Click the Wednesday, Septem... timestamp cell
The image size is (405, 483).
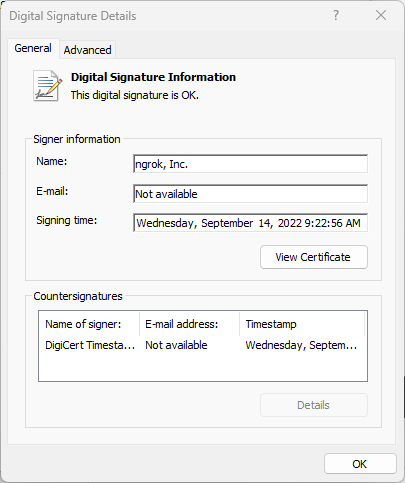click(x=301, y=345)
